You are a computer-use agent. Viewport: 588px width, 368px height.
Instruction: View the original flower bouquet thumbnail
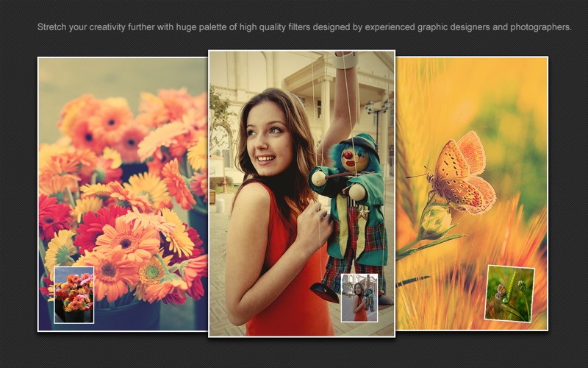74,295
